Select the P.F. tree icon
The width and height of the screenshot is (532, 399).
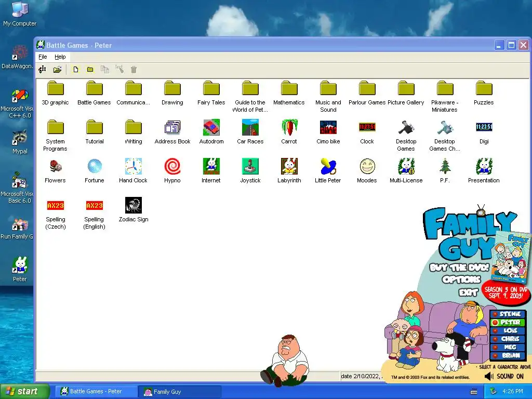(445, 166)
